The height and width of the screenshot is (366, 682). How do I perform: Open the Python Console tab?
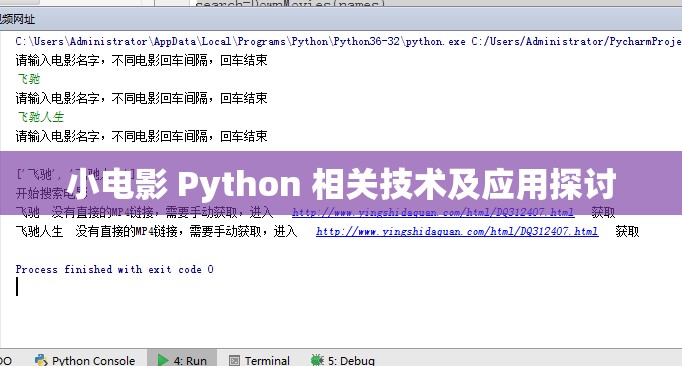click(x=85, y=360)
